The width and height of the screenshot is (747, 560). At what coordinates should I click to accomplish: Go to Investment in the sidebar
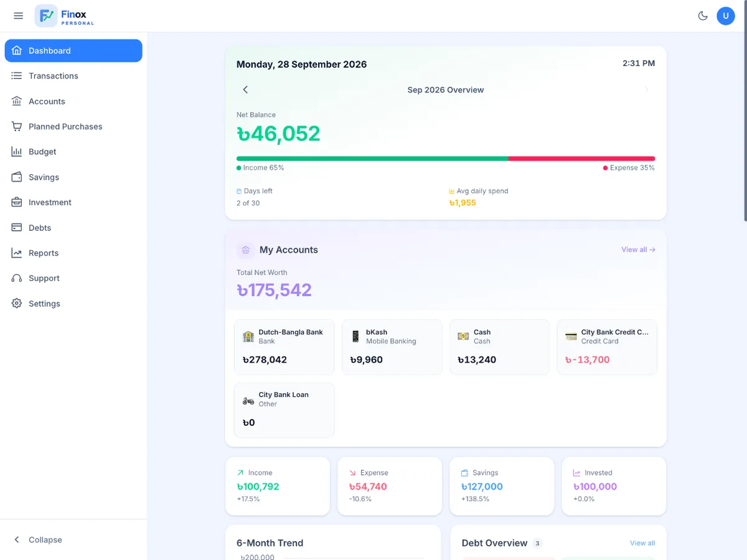pos(73,202)
